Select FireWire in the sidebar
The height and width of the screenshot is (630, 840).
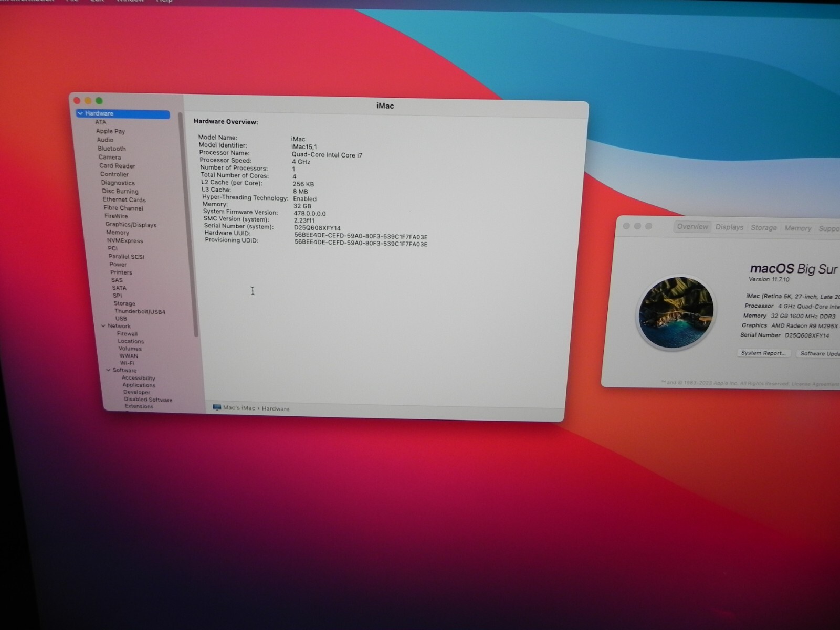click(x=116, y=216)
